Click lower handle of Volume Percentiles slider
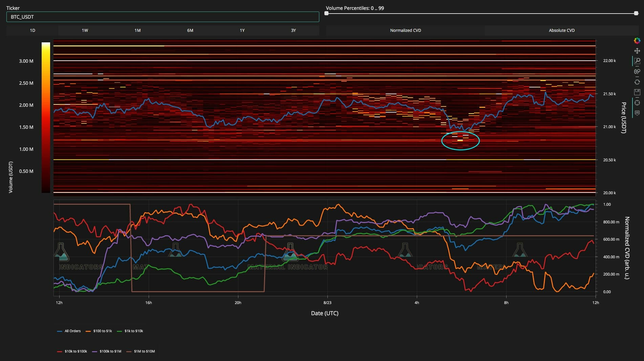Viewport: 644px width, 361px height. pyautogui.click(x=326, y=13)
